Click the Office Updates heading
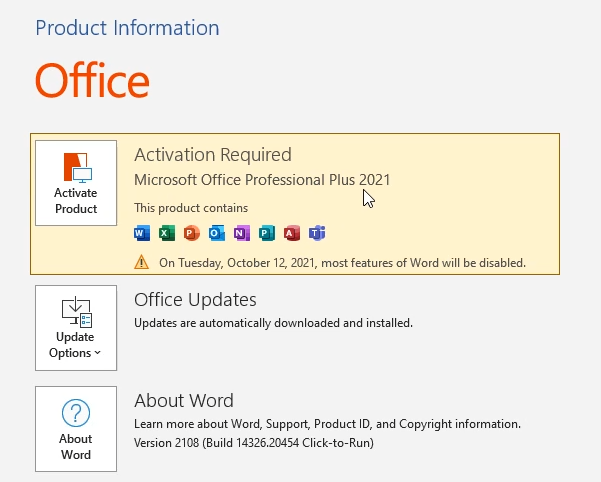This screenshot has width=601, height=482. point(195,300)
